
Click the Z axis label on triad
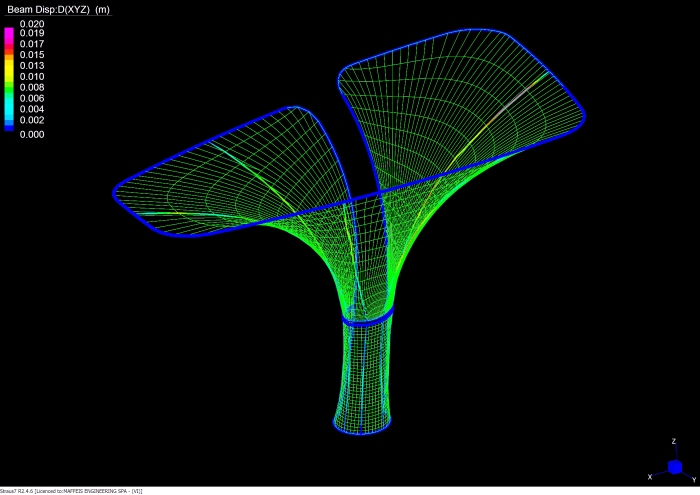675,440
